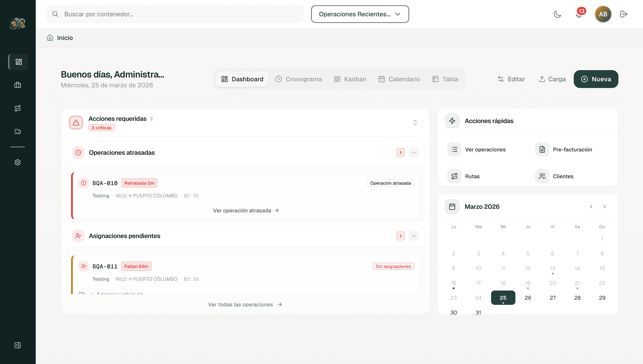Expand the sidebar panel toggle icon

click(x=17, y=345)
